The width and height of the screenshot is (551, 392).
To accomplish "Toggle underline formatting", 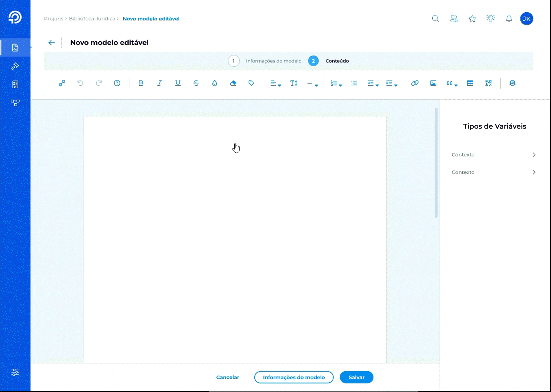I will click(x=178, y=83).
